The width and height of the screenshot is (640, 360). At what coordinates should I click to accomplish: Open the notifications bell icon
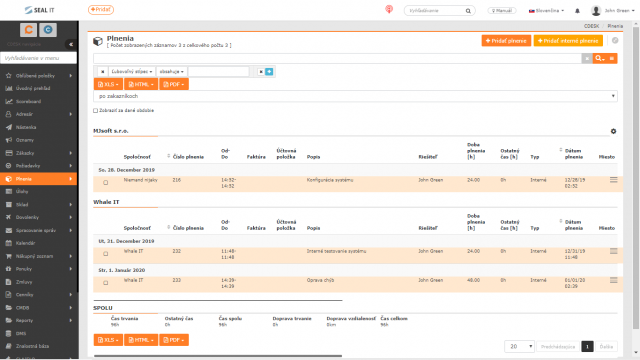coord(577,11)
